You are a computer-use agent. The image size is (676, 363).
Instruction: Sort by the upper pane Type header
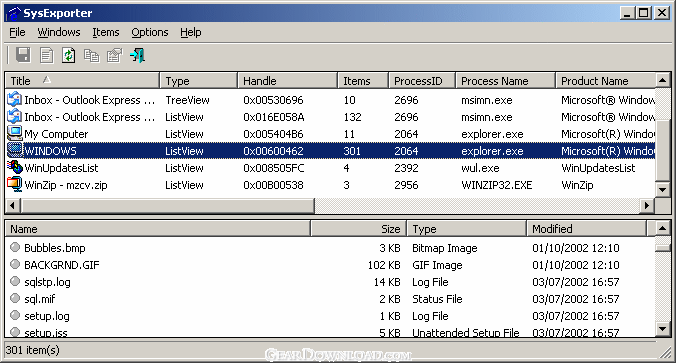coord(198,81)
